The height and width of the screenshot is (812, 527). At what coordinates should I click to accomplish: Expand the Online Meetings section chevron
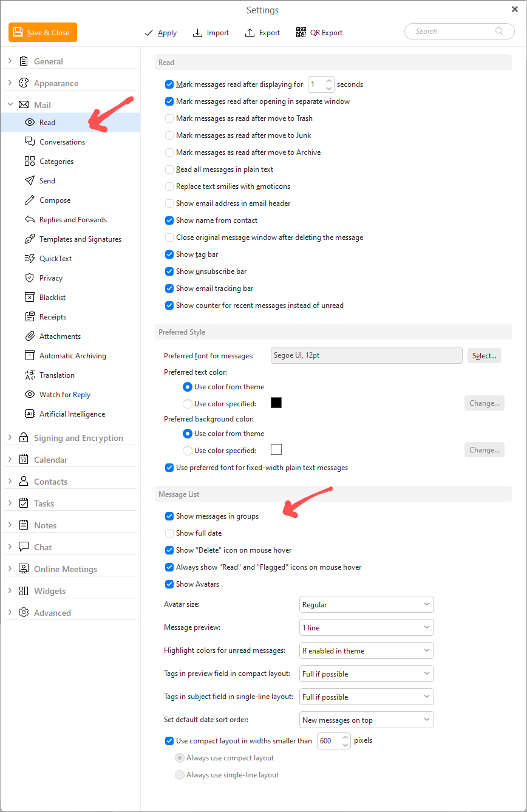[10, 568]
